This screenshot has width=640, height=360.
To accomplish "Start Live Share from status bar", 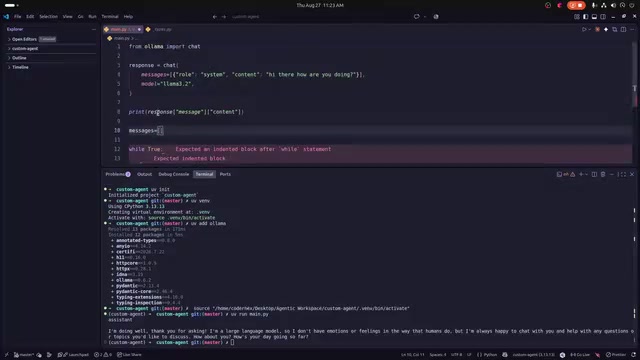I will 129,355.
